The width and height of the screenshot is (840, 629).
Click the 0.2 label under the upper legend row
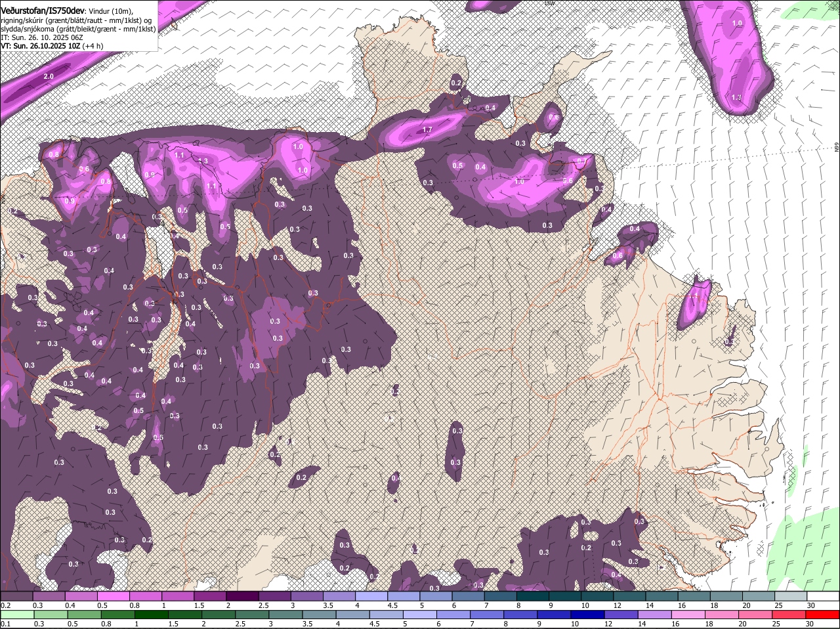(6, 605)
